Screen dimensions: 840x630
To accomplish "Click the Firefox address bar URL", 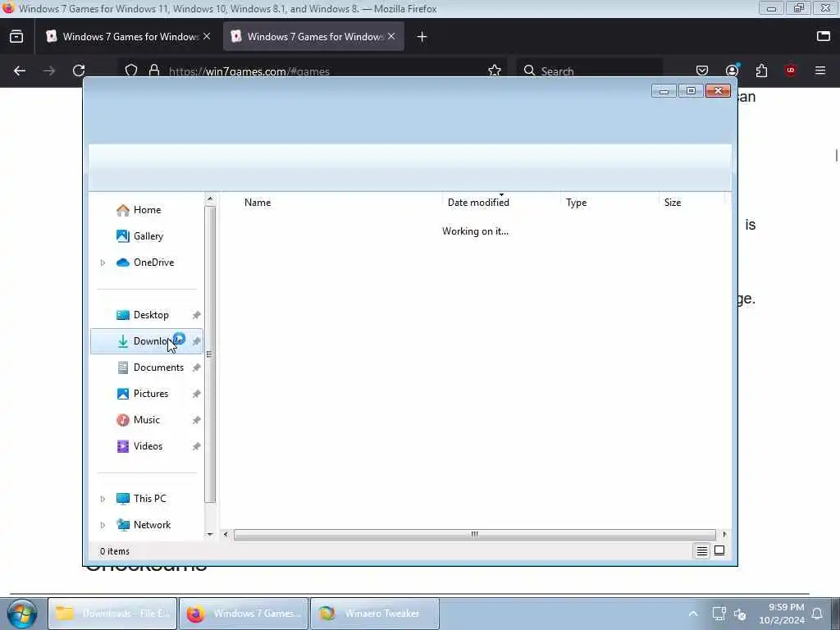I will click(249, 71).
